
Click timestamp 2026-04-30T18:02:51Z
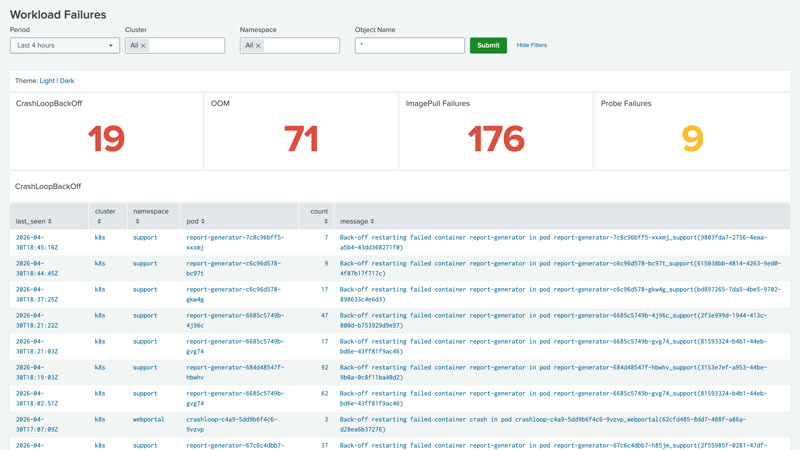(37, 398)
